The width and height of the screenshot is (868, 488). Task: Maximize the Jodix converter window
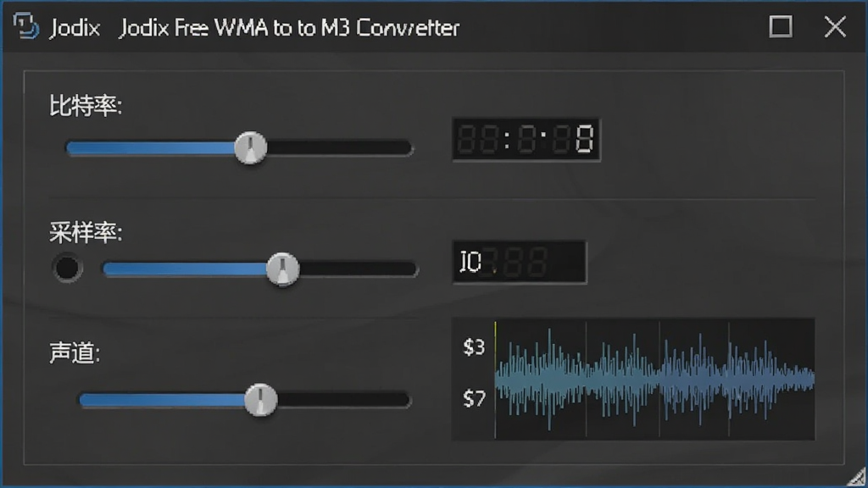[x=781, y=26]
